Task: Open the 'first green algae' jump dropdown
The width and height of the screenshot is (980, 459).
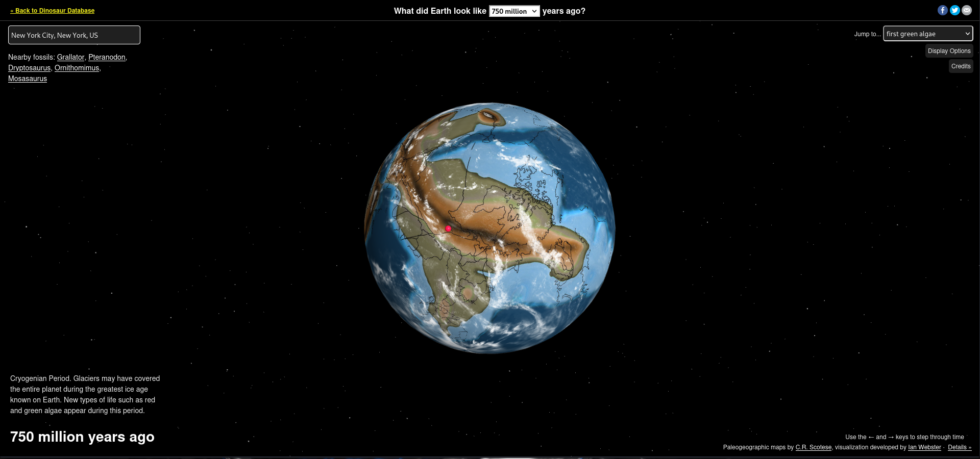Action: (927, 34)
